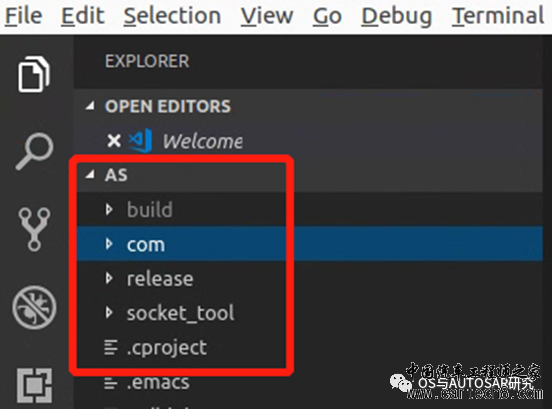The height and width of the screenshot is (409, 552).
Task: Expand the release folder arrow
Action: 109,278
